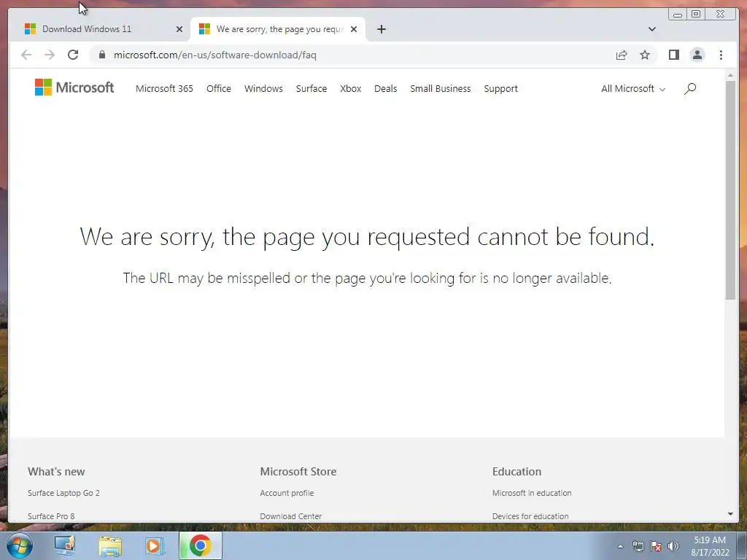Open Windows Explorer from the taskbar
This screenshot has width=747, height=560.
pyautogui.click(x=110, y=545)
